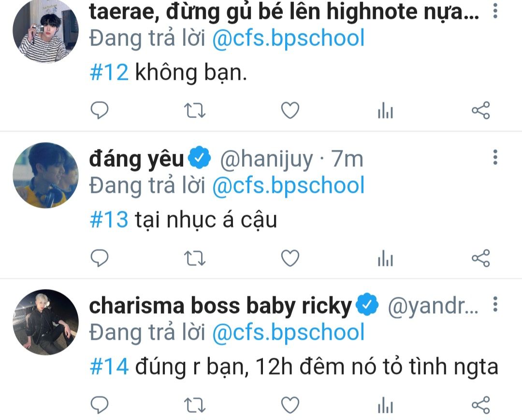Open more options for charisma boss baby ricky's tweet

[x=495, y=304]
